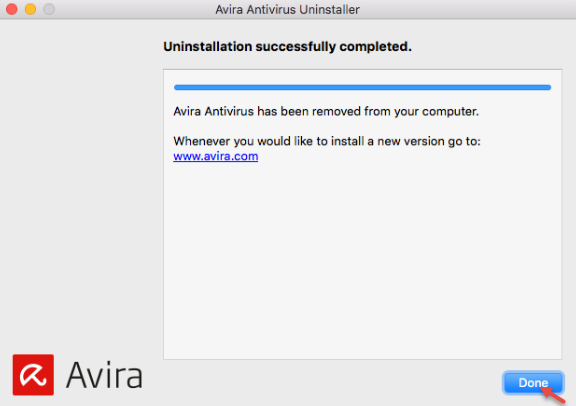Screen dimensions: 576x406
Task: Click the Avira wordmark beside the logo
Action: coord(104,375)
